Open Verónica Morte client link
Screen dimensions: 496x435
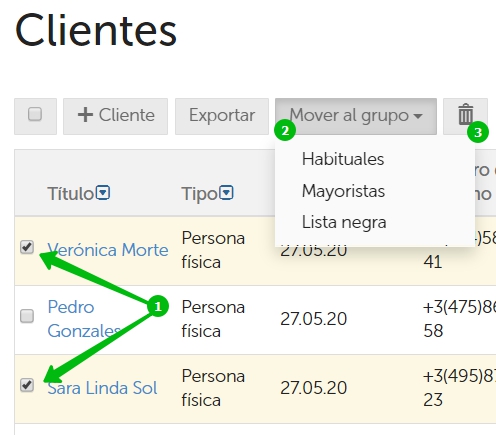(108, 250)
